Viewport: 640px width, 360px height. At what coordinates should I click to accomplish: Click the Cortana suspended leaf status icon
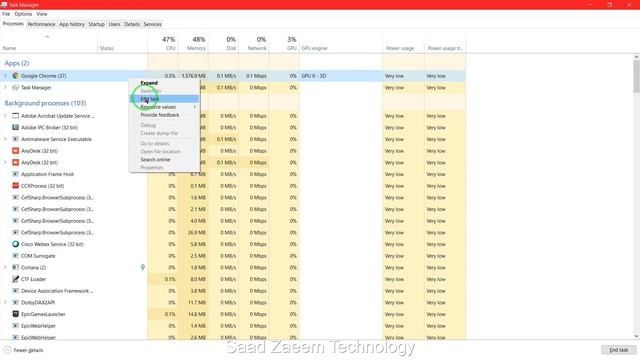click(x=142, y=267)
